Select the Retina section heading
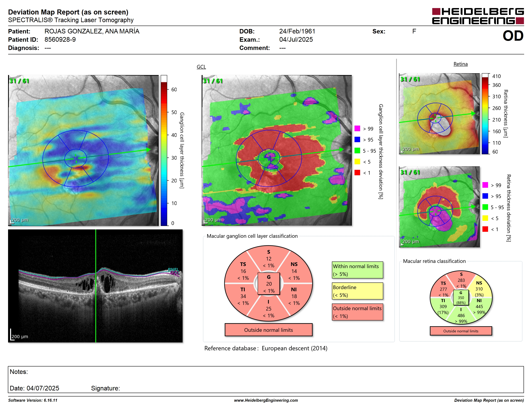 pyautogui.click(x=460, y=64)
